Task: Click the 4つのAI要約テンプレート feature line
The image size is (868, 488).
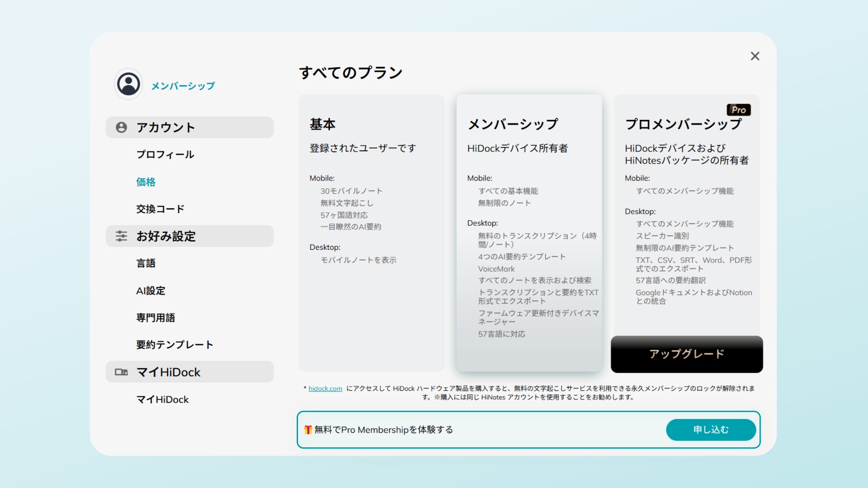Action: click(x=522, y=257)
